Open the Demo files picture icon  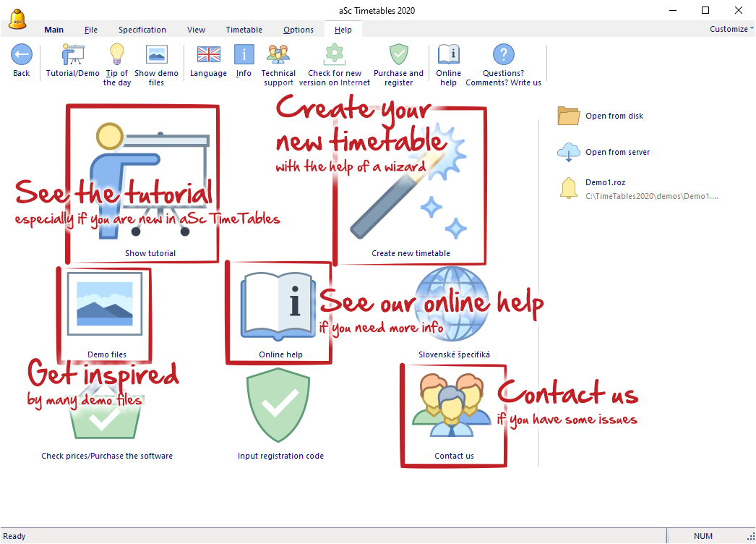105,304
